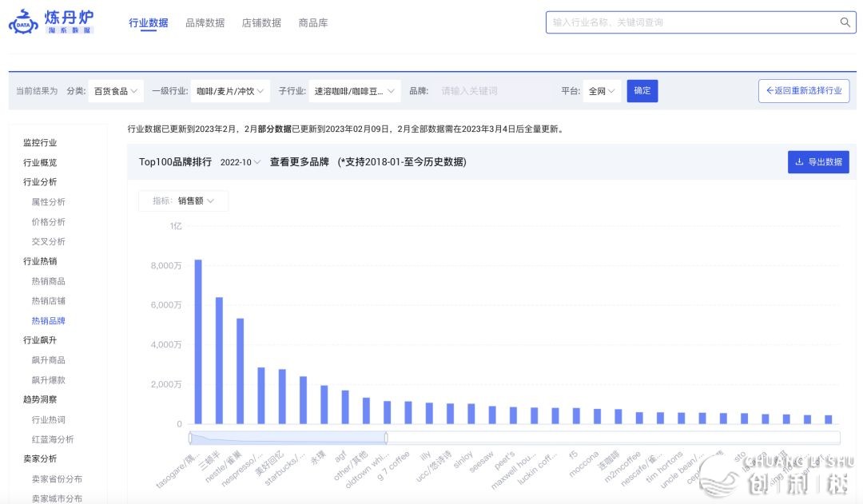Click the tallest tasogare bar in chart
The height and width of the screenshot is (504, 863).
pyautogui.click(x=198, y=341)
